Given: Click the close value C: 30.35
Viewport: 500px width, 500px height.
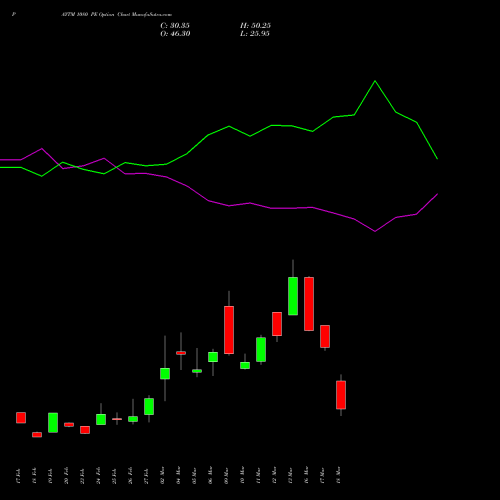Looking at the screenshot, I should coord(175,26).
